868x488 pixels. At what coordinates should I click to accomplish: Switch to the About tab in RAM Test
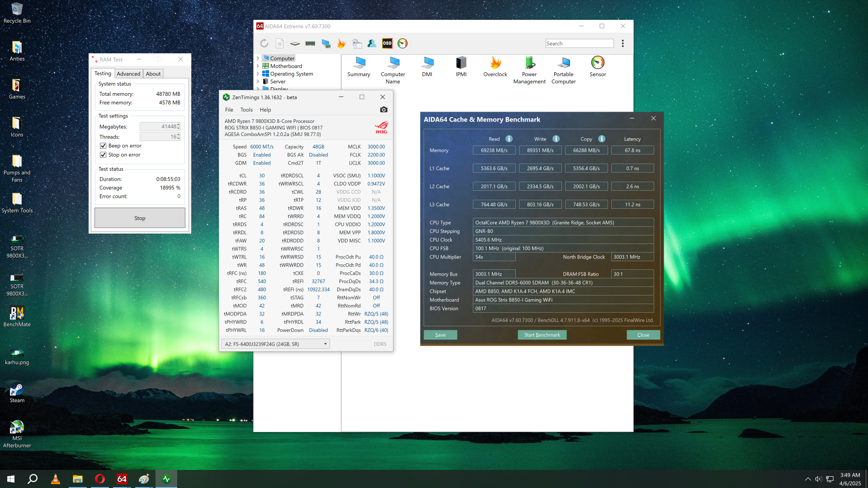(153, 74)
